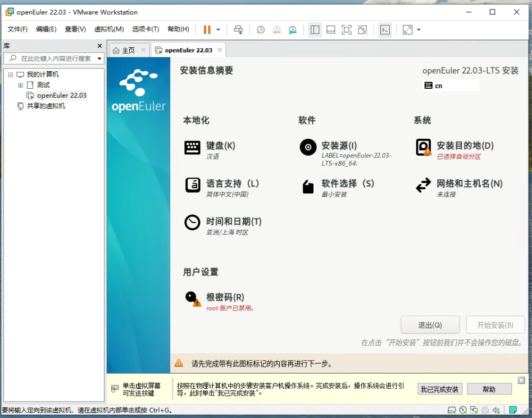The image size is (532, 418).
Task: Switch to the 主页 tab
Action: click(128, 50)
